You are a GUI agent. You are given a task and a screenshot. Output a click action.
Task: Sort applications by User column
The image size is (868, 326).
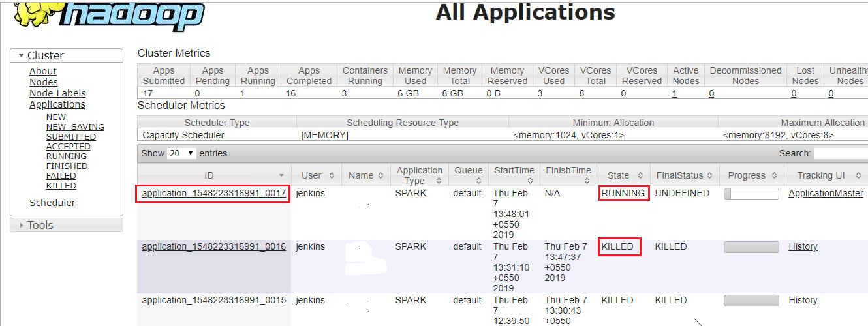click(316, 175)
